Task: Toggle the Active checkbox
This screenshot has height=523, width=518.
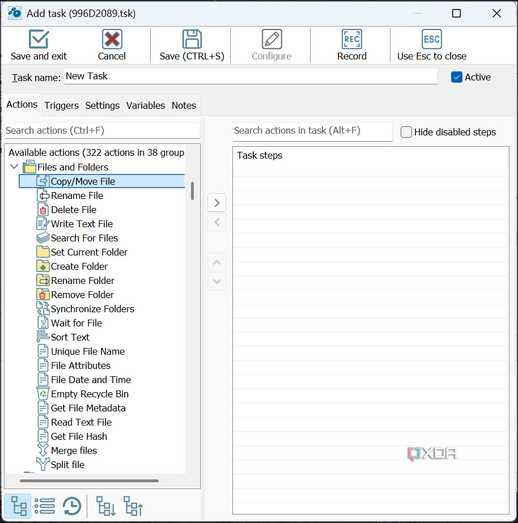Action: 456,77
